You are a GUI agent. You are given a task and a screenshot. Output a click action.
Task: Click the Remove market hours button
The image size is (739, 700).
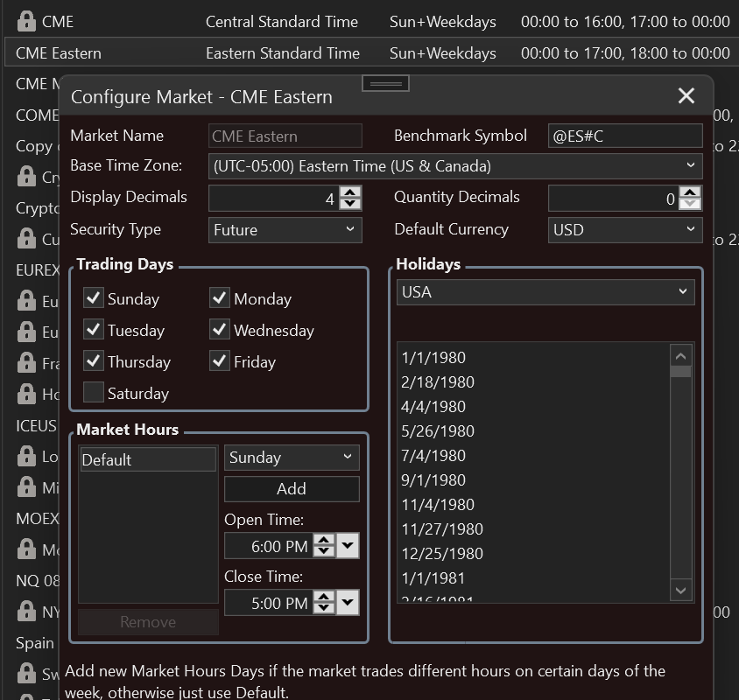point(148,622)
